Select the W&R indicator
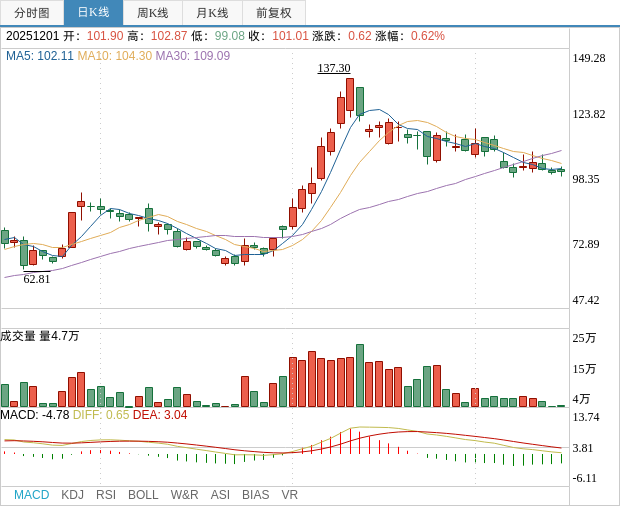620x506 pixels. (184, 495)
